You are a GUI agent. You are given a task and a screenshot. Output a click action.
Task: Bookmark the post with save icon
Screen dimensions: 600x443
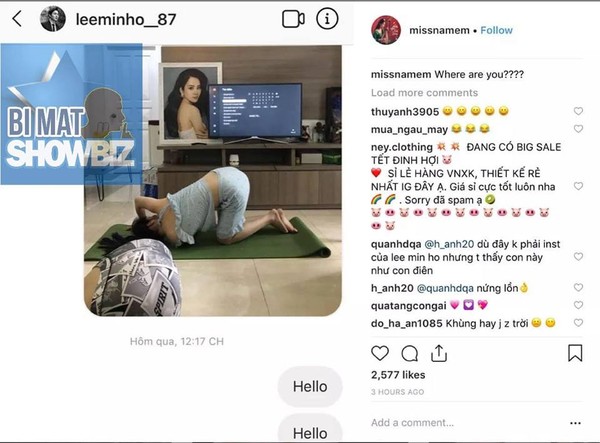point(575,353)
